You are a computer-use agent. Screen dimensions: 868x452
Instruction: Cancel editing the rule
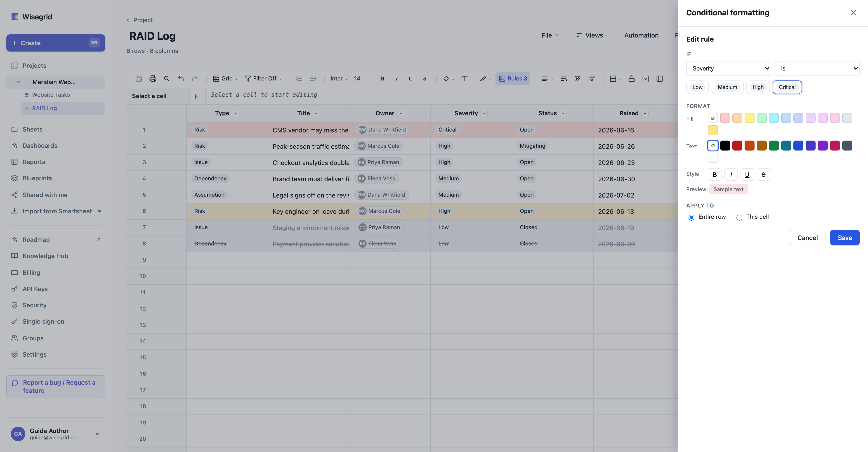click(807, 238)
